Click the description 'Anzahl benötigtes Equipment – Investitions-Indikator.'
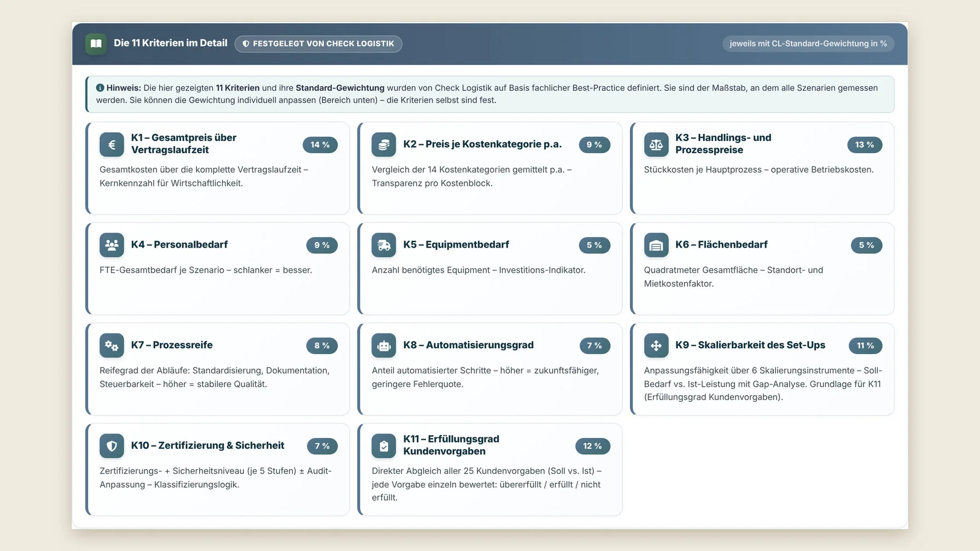980x551 pixels. [479, 270]
